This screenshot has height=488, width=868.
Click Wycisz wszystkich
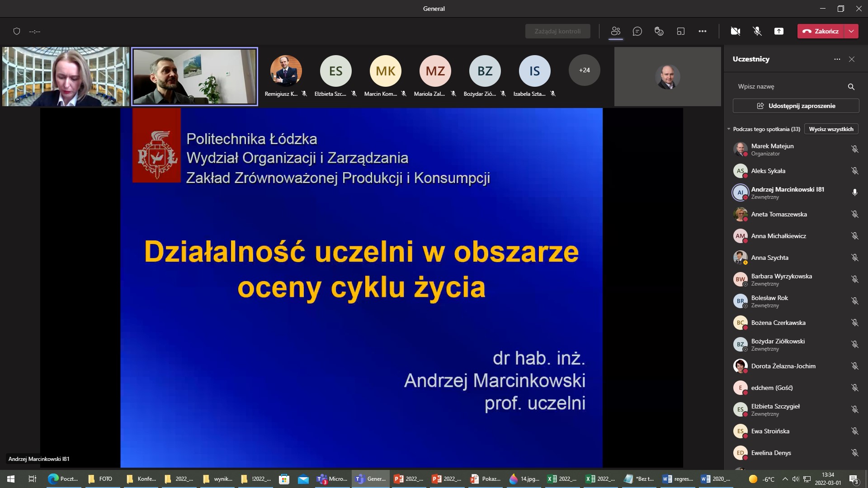[831, 129]
